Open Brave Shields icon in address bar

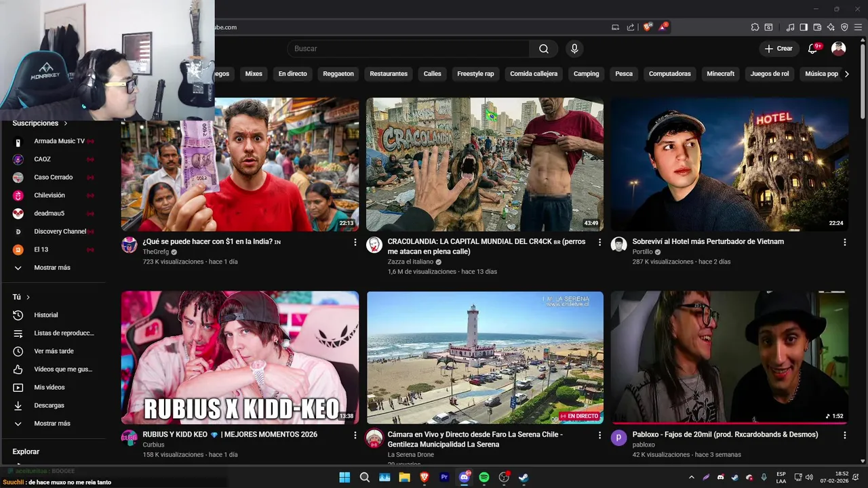(648, 27)
